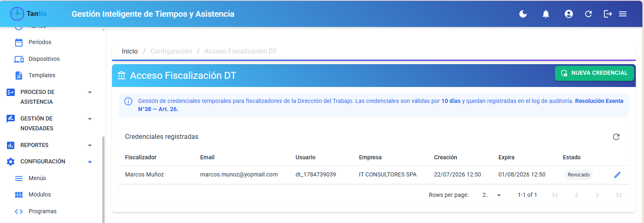Collapse CONFIGURACIÓN section arrow
This screenshot has width=644, height=223.
90,162
